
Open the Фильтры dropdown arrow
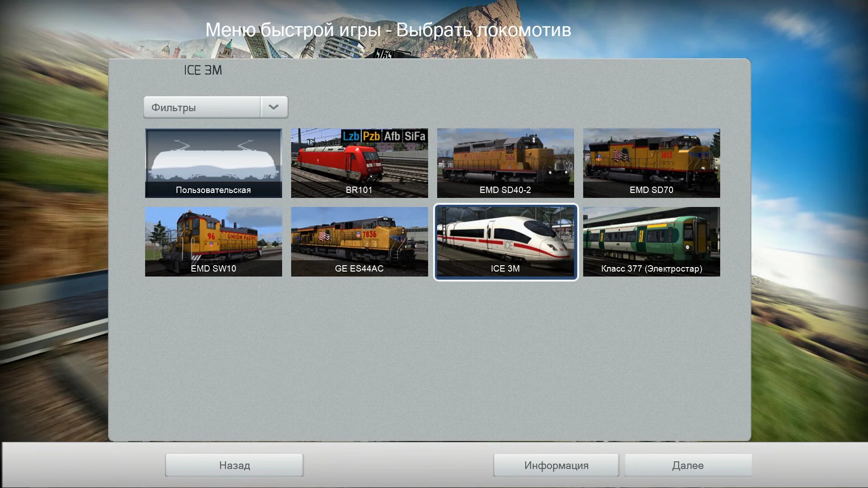tap(274, 108)
